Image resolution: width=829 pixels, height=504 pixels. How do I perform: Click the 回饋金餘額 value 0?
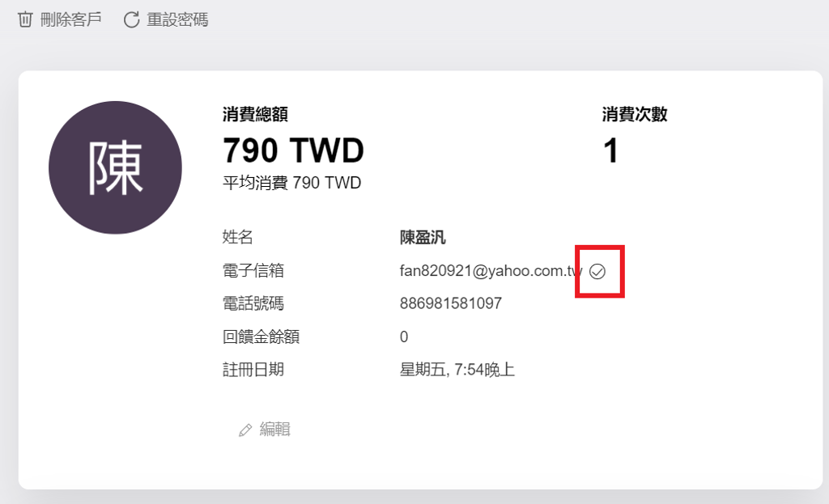pos(404,337)
